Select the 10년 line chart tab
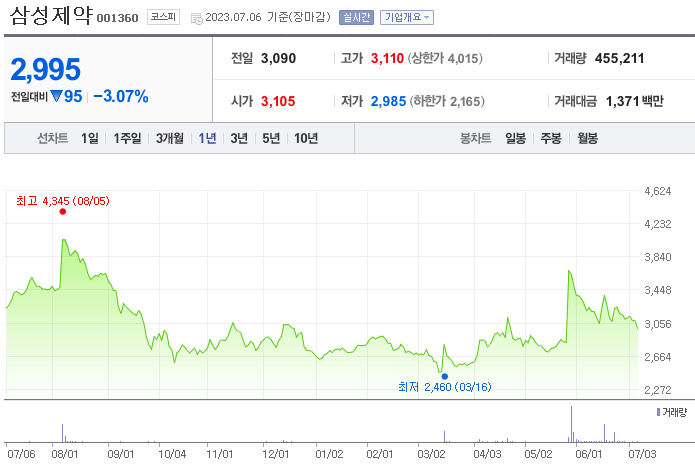 [x=306, y=138]
